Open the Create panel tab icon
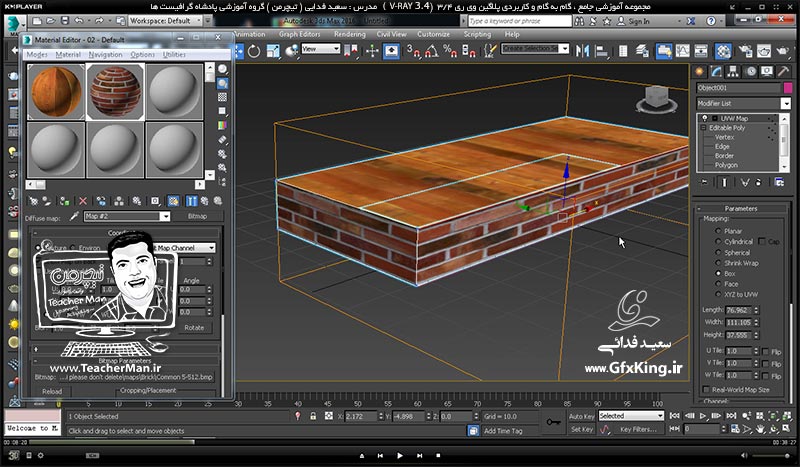800x467 pixels. pyautogui.click(x=699, y=71)
